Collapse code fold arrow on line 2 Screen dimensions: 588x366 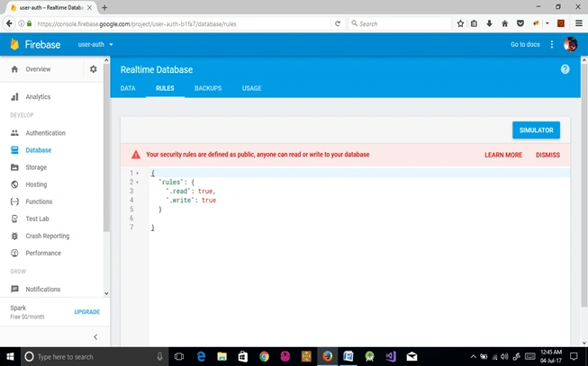pyautogui.click(x=137, y=182)
